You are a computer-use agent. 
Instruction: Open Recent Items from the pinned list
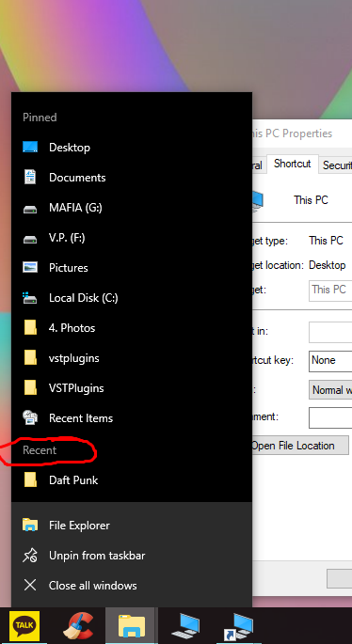[132, 418]
